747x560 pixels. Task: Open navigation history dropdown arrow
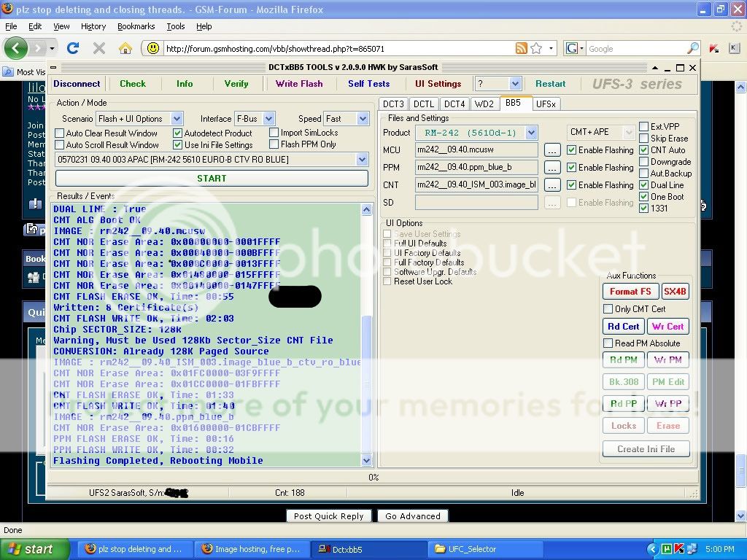[53, 48]
